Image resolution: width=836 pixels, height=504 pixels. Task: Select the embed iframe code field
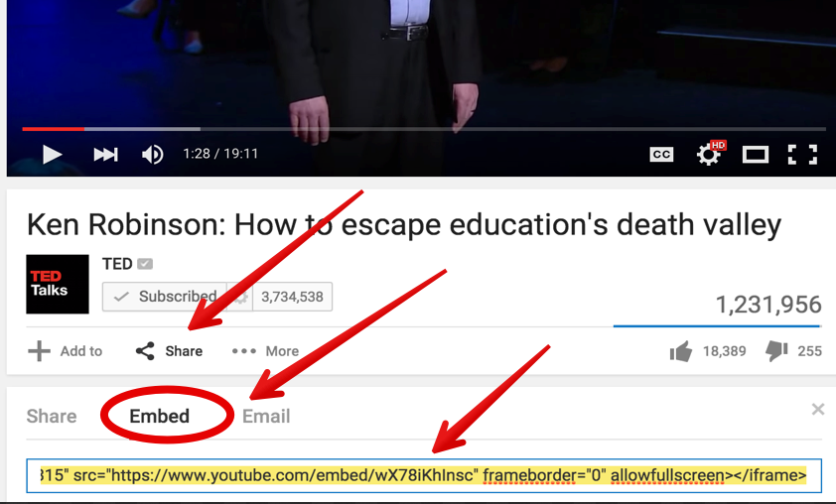point(424,475)
